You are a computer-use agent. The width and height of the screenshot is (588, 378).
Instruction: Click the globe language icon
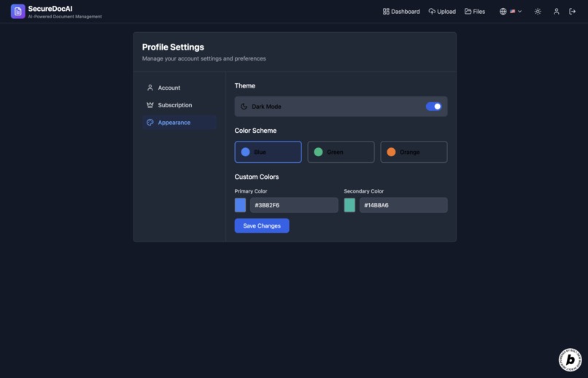tap(503, 11)
